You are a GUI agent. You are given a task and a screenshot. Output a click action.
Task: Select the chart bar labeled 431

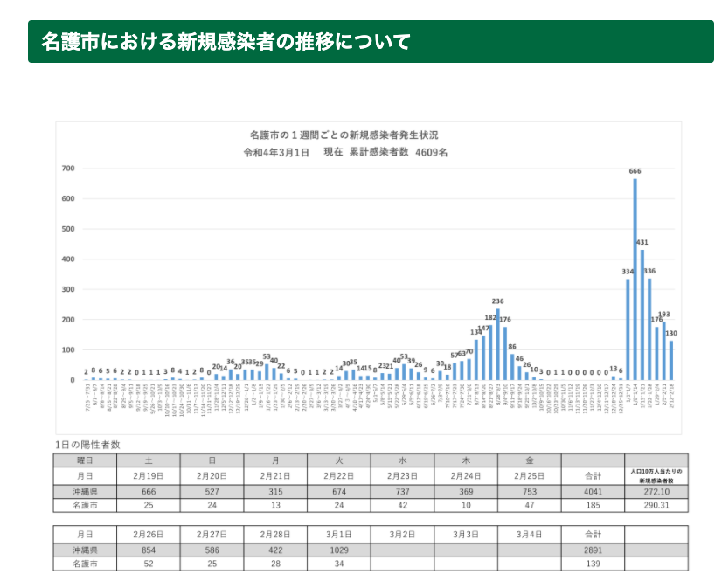642,315
